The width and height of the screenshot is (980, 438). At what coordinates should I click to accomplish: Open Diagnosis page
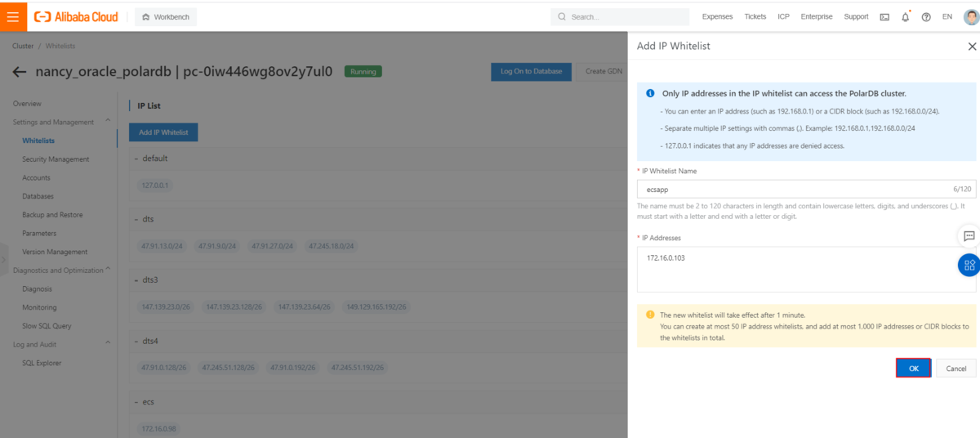37,288
